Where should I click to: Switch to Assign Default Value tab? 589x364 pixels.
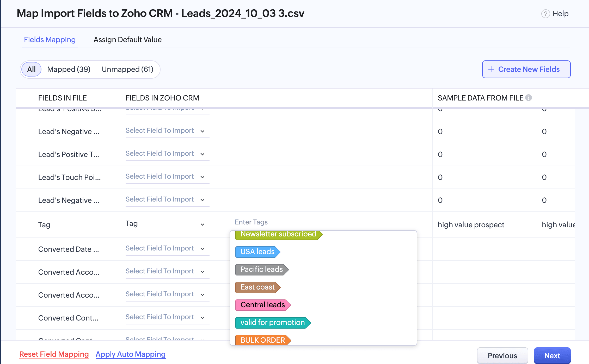pyautogui.click(x=127, y=40)
